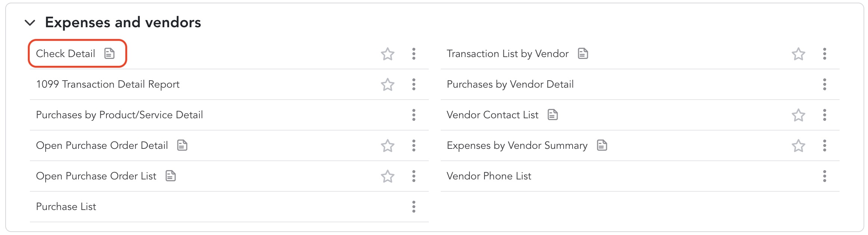Click the document icon beside Check Detail
868x235 pixels.
point(109,54)
